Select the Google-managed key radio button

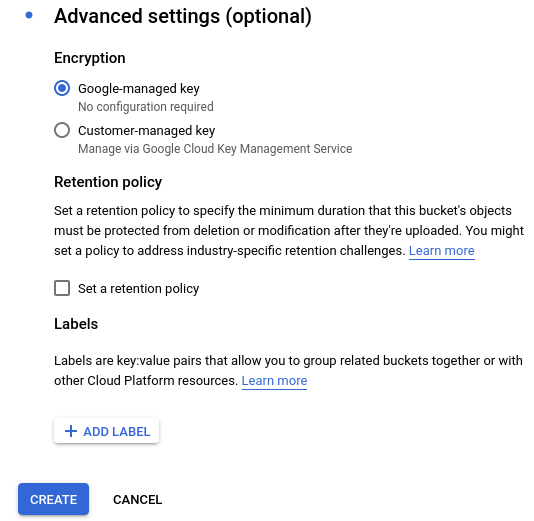[62, 88]
